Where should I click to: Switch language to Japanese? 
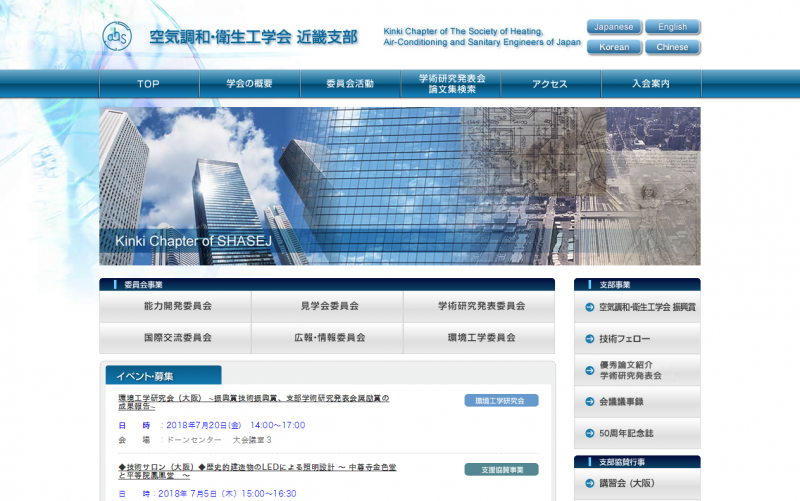[x=614, y=27]
